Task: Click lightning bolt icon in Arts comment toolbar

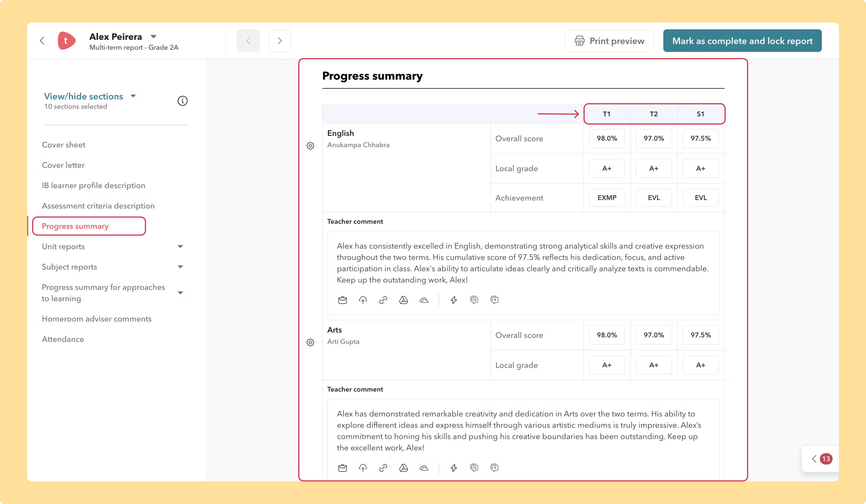Action: (x=454, y=468)
